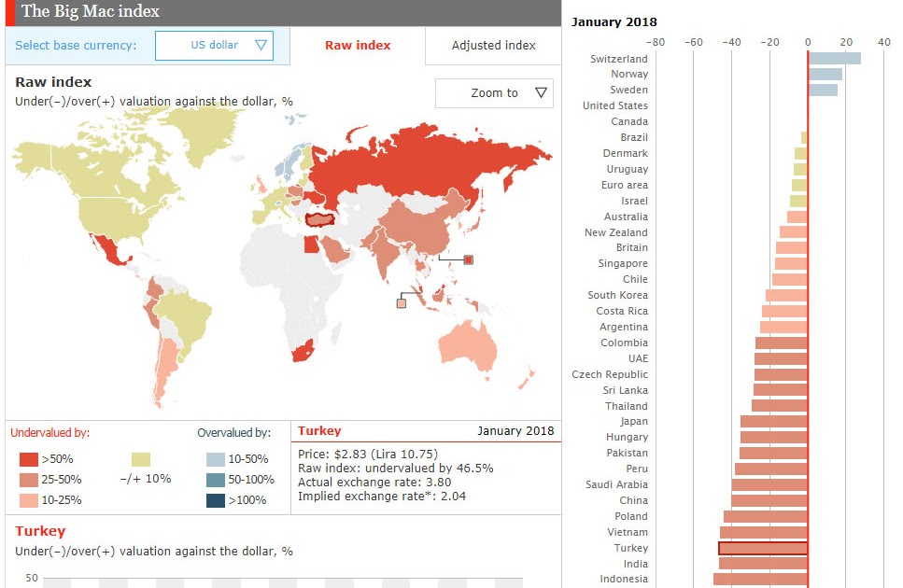Click the China bar in the chart
The image size is (903, 588).
point(769,500)
